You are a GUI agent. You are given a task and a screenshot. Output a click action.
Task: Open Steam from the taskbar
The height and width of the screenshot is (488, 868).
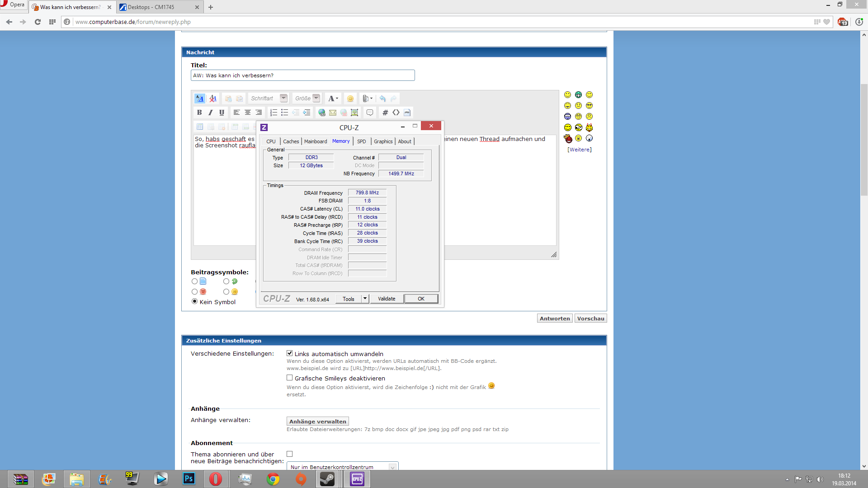click(x=327, y=479)
